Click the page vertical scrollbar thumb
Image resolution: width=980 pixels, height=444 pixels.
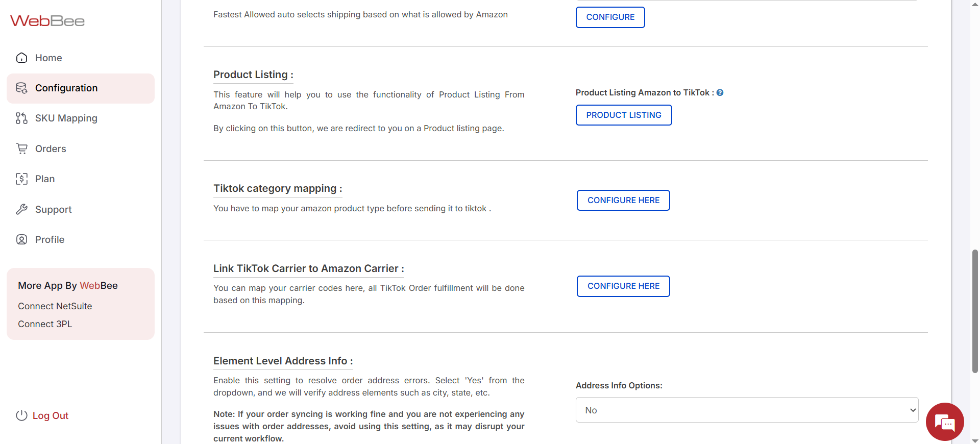click(975, 311)
